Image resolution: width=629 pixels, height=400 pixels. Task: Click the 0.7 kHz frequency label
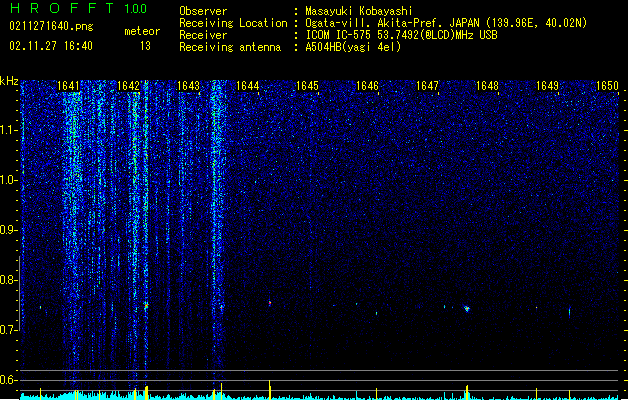click(x=8, y=330)
